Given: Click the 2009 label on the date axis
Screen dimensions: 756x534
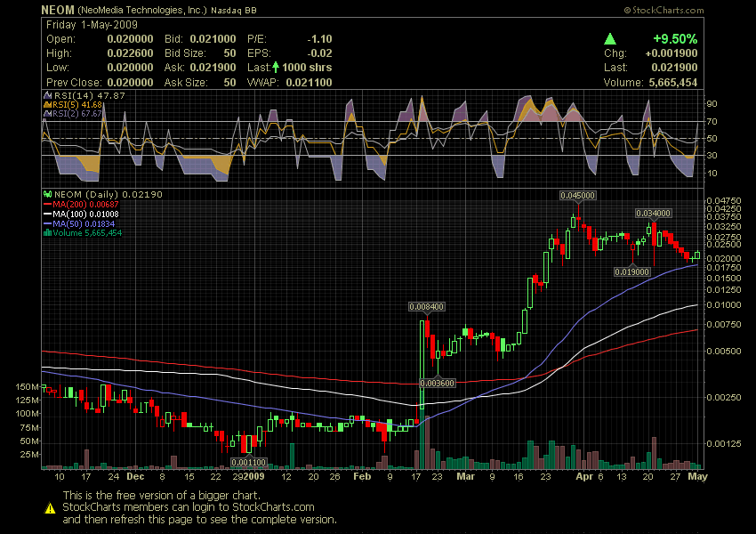Looking at the screenshot, I should point(253,477).
